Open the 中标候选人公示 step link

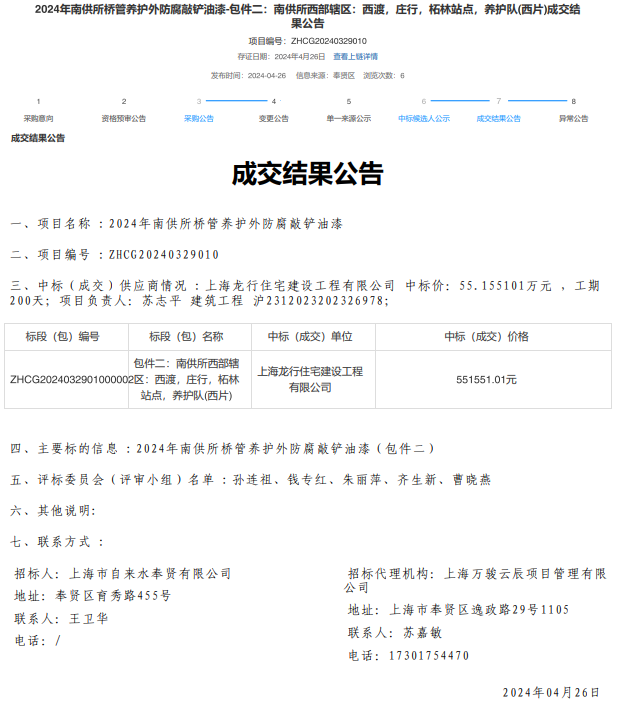point(424,118)
